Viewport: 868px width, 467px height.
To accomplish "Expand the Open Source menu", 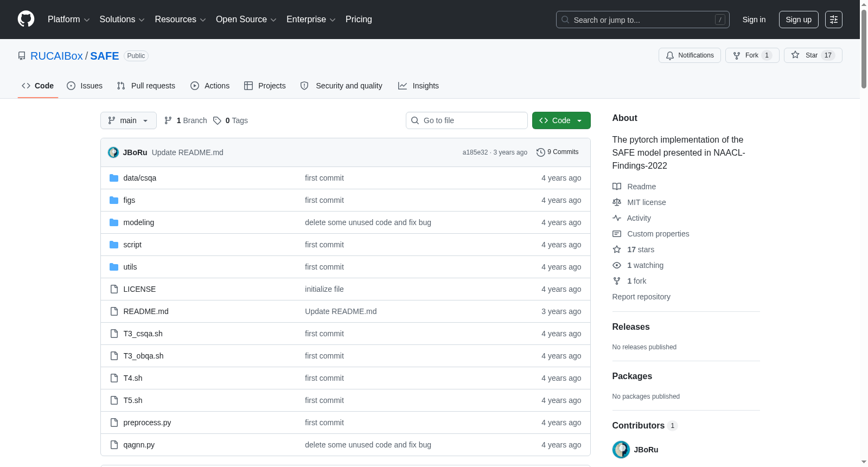I will click(246, 20).
